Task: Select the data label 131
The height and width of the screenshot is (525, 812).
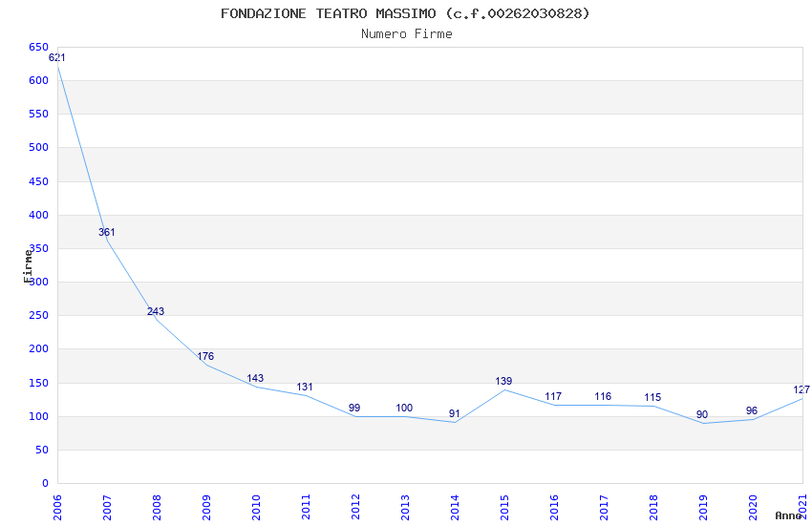Action: (305, 387)
